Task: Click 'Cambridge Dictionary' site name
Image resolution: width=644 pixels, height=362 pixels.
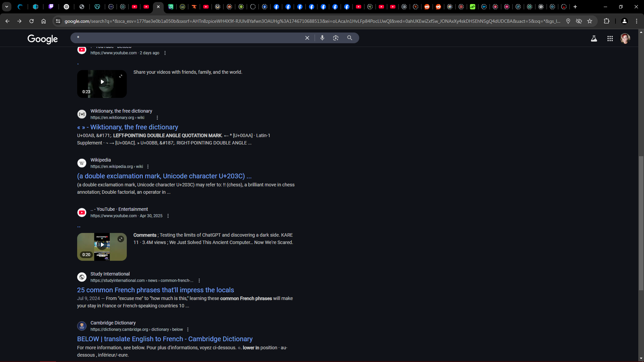Action: [x=113, y=323]
